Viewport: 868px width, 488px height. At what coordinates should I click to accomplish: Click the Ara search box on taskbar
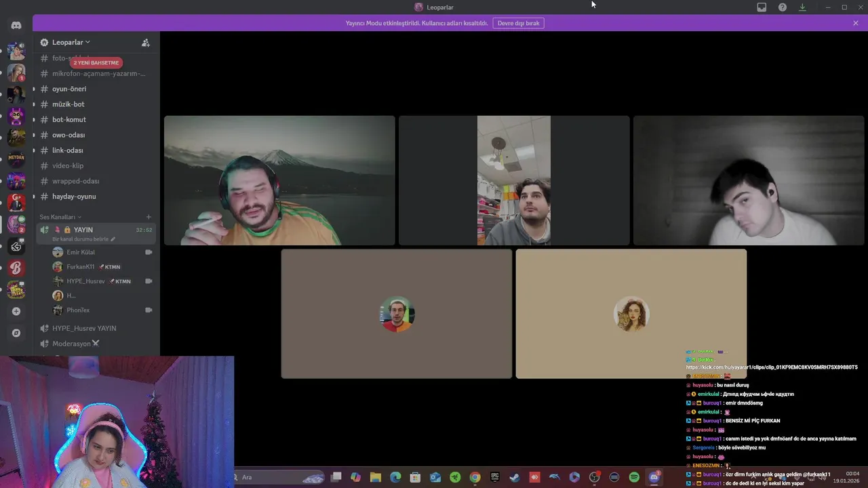(278, 477)
